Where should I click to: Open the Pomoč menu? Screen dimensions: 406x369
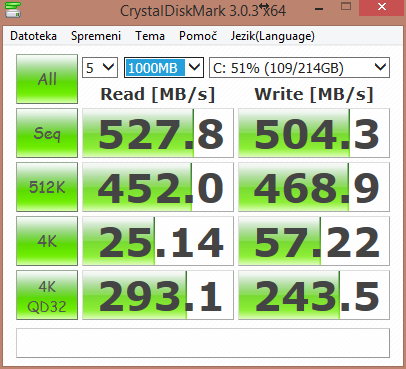[198, 36]
